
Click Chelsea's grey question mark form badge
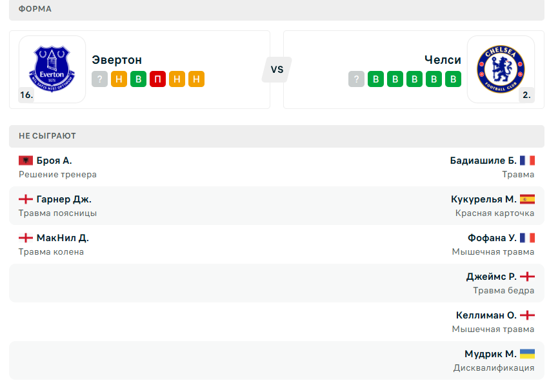tap(356, 79)
